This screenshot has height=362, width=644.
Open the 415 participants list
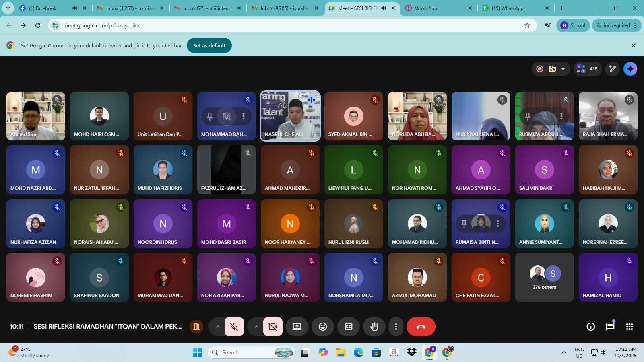coord(587,69)
